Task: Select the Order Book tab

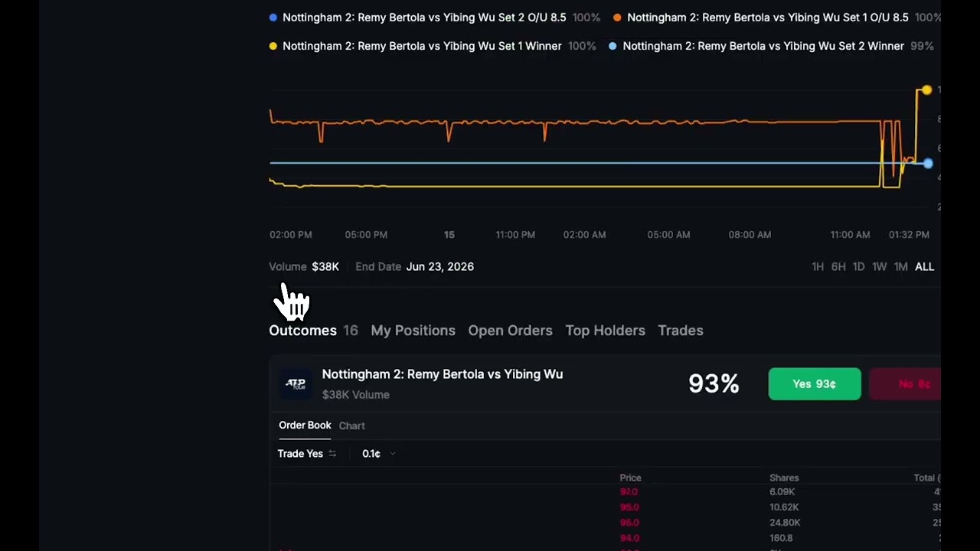Action: pyautogui.click(x=305, y=425)
